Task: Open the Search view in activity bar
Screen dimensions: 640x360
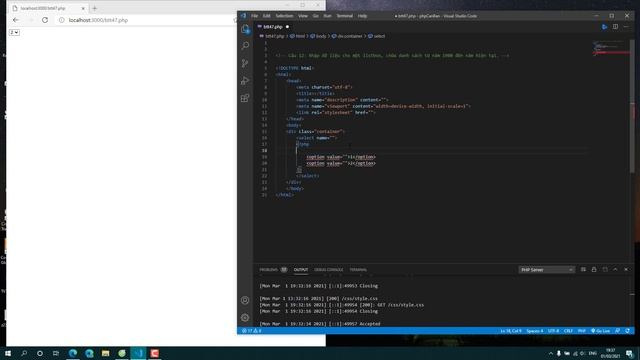Action: [x=245, y=46]
